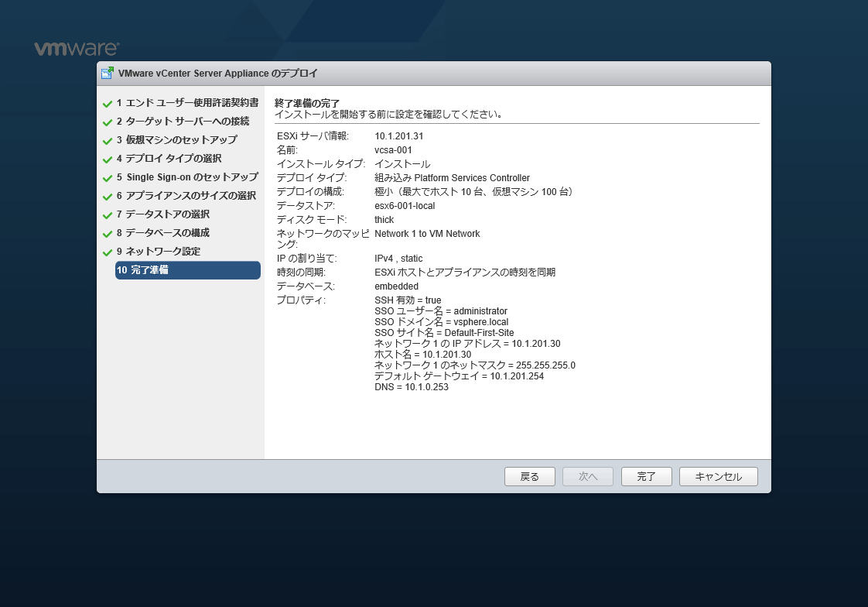Click the 時刻の同期 label

click(301, 273)
